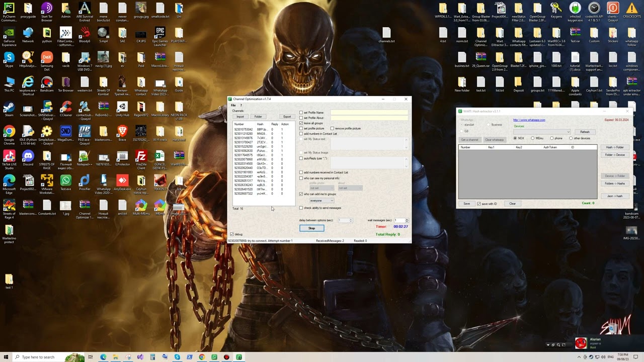This screenshot has width=644, height=362.
Task: Sort channels by the Number column header
Action: point(239,124)
